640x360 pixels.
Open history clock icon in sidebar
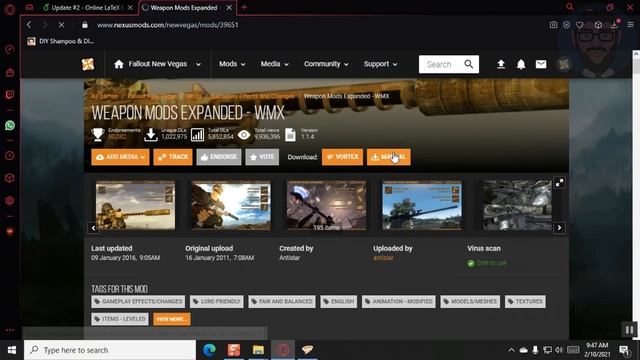coord(10,156)
